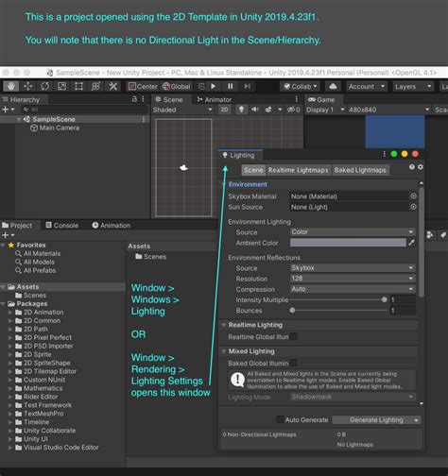Open the Scenes folder in Assets
448x476 pixels.
tap(151, 257)
